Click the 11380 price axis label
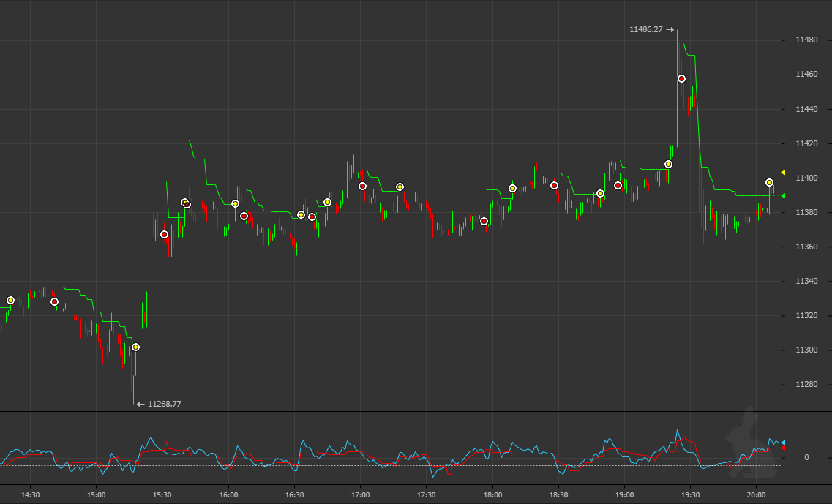Image resolution: width=832 pixels, height=504 pixels. pyautogui.click(x=806, y=212)
